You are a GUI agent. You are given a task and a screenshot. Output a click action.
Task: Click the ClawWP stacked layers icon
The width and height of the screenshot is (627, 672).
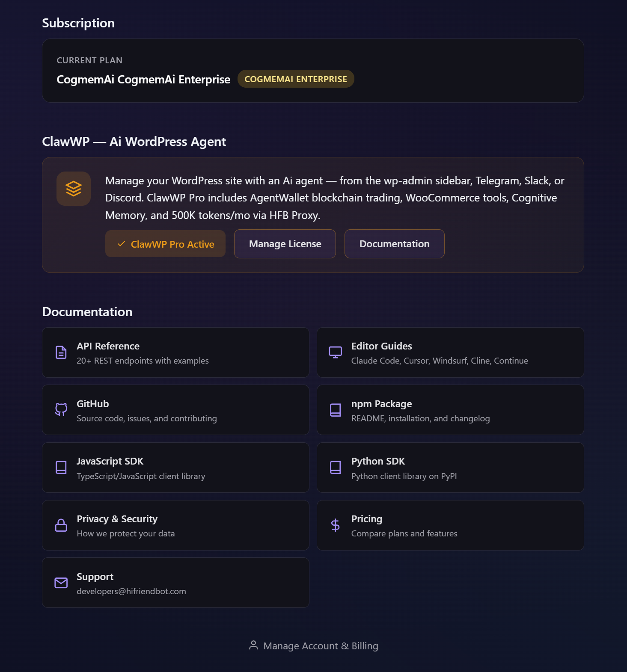74,189
